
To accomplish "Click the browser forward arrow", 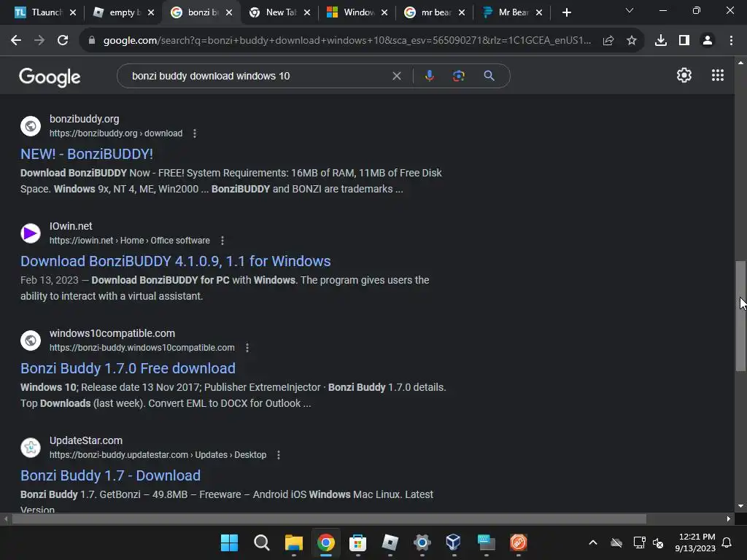I will coord(39,41).
